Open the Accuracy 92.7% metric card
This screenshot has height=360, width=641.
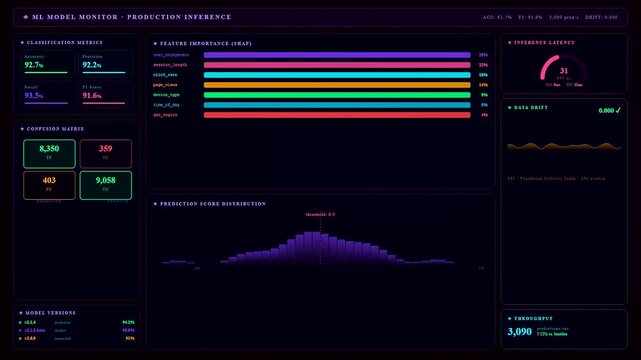click(47, 64)
